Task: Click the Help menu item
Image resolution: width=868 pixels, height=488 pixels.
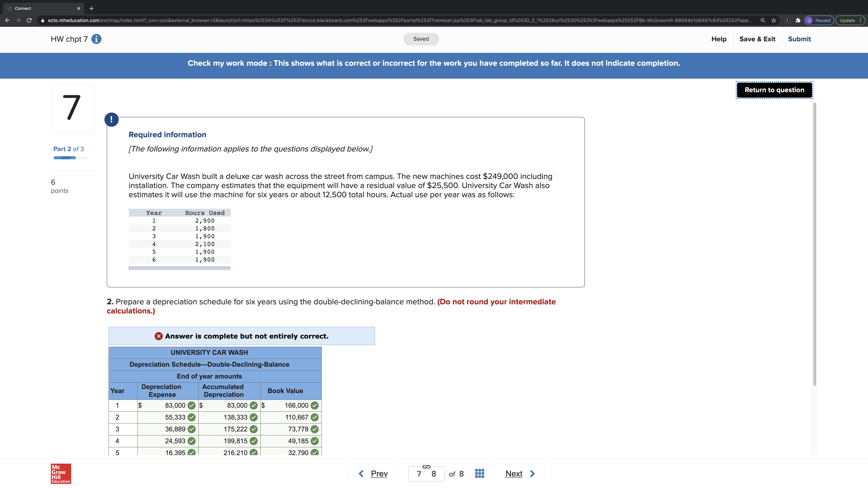Action: [x=719, y=39]
